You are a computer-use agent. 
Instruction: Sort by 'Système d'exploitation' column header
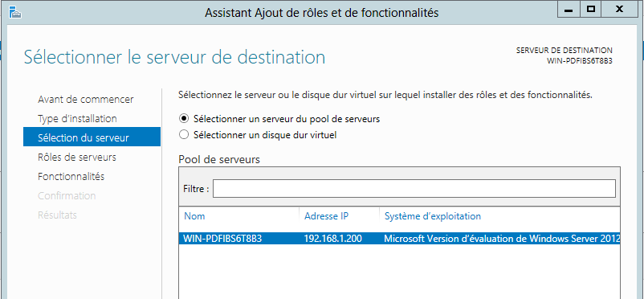pos(433,216)
